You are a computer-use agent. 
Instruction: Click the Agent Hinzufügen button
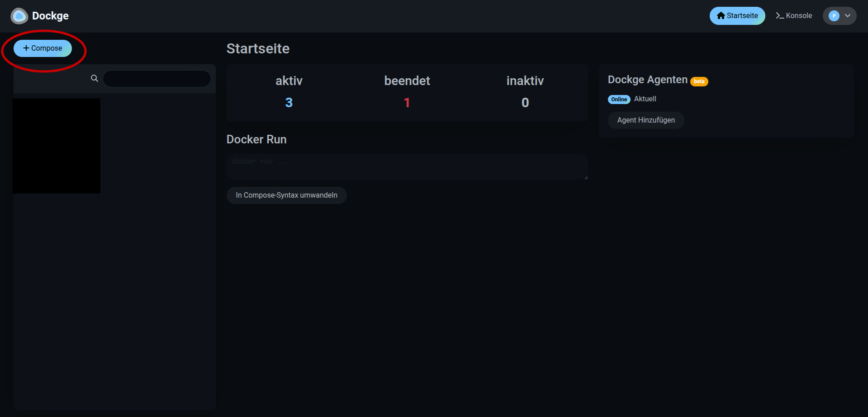pos(645,120)
